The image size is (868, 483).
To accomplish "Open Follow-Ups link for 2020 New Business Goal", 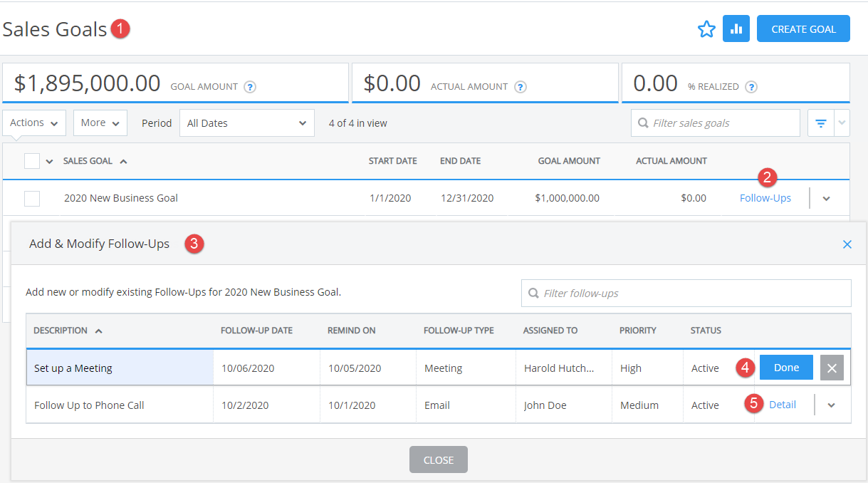I will pyautogui.click(x=765, y=198).
